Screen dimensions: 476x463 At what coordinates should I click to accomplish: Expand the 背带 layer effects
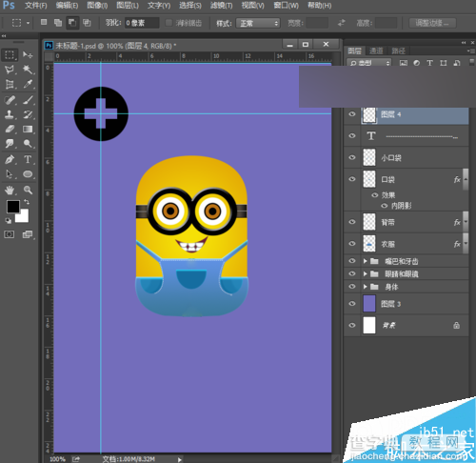coord(466,222)
